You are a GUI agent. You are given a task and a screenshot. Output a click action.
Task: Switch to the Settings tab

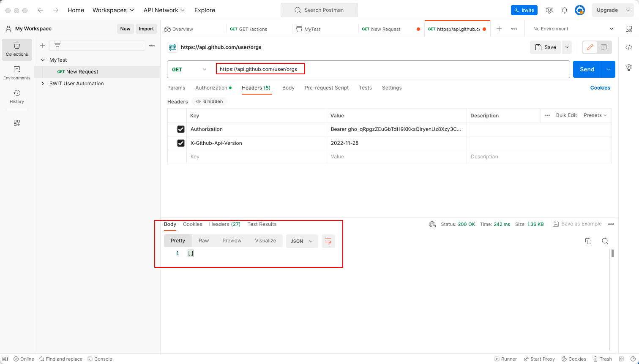point(392,88)
